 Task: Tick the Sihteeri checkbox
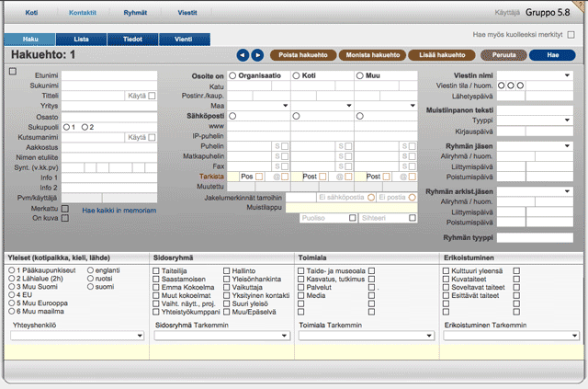pos(413,218)
